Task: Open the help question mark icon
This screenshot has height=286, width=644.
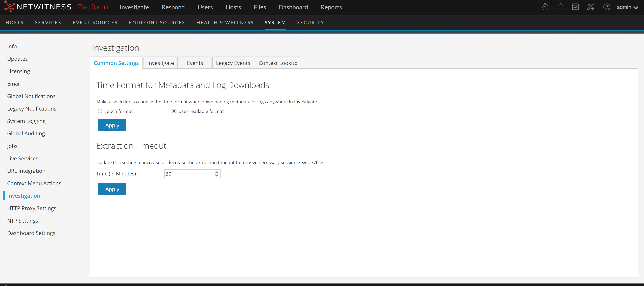Action: 607,7
